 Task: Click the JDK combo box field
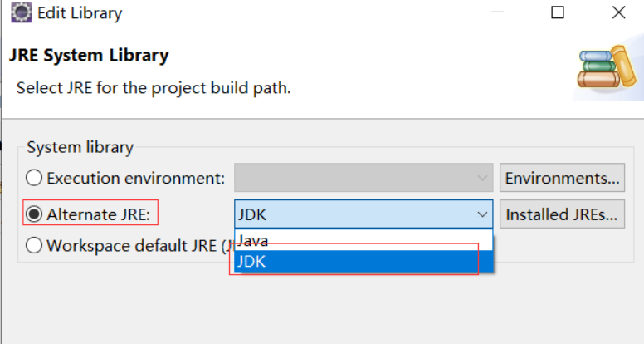coord(363,214)
